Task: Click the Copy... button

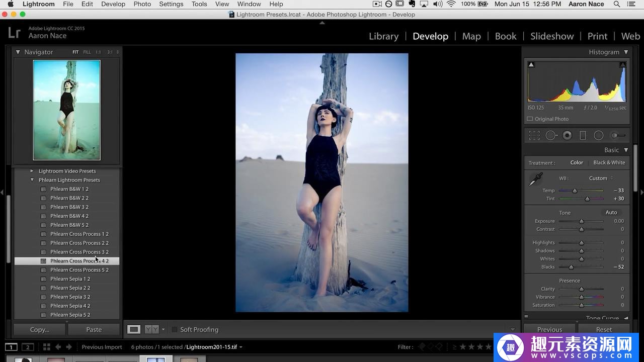Action: click(x=39, y=330)
